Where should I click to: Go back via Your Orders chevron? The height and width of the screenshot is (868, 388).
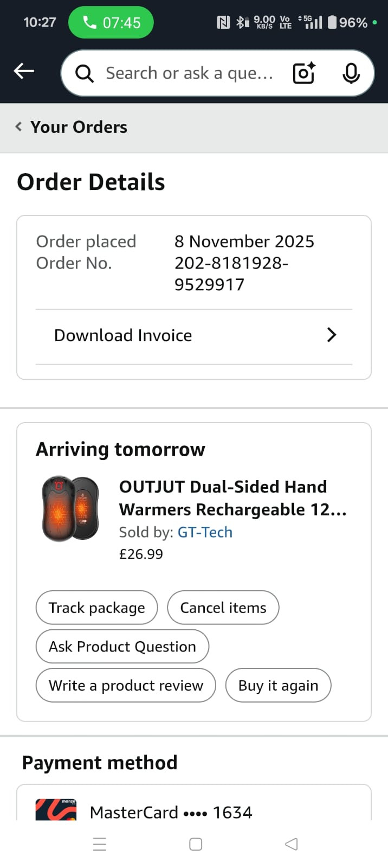coord(19,127)
